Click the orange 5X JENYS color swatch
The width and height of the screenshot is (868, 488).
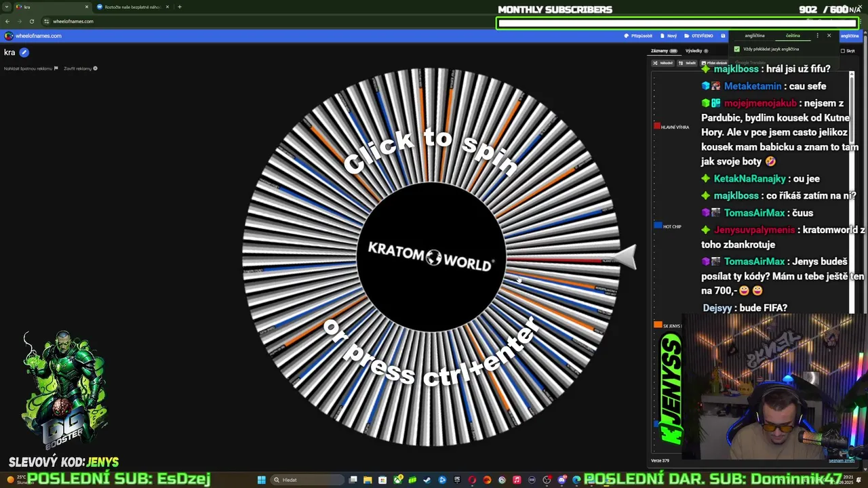pos(658,325)
